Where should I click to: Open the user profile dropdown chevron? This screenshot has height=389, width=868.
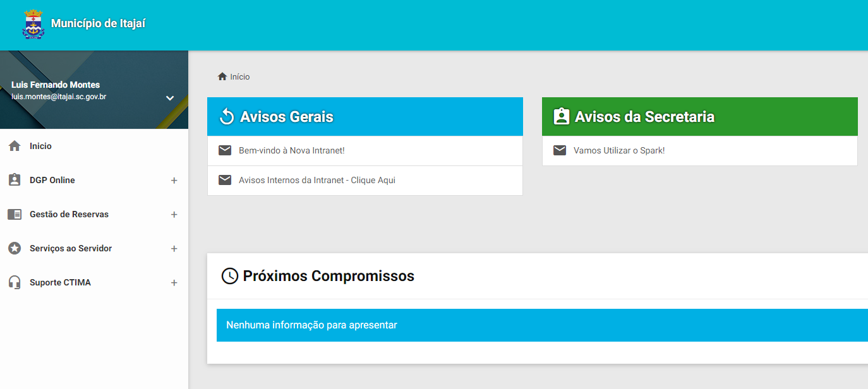[x=169, y=98]
